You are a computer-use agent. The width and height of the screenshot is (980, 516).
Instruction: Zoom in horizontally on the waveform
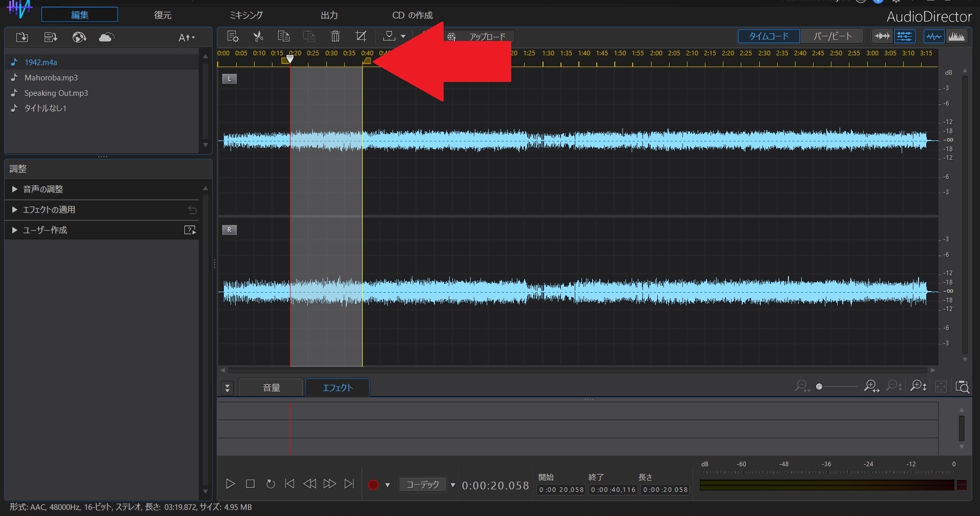pyautogui.click(x=871, y=386)
